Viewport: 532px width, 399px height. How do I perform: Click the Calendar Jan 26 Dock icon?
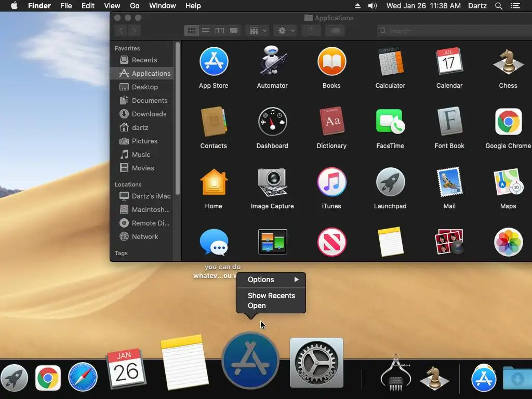pos(126,369)
